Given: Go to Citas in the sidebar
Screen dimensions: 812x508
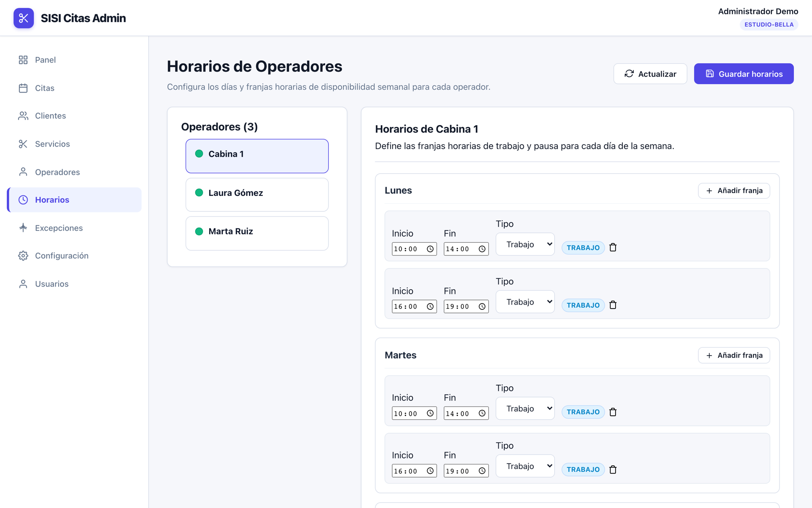Looking at the screenshot, I should 74,88.
